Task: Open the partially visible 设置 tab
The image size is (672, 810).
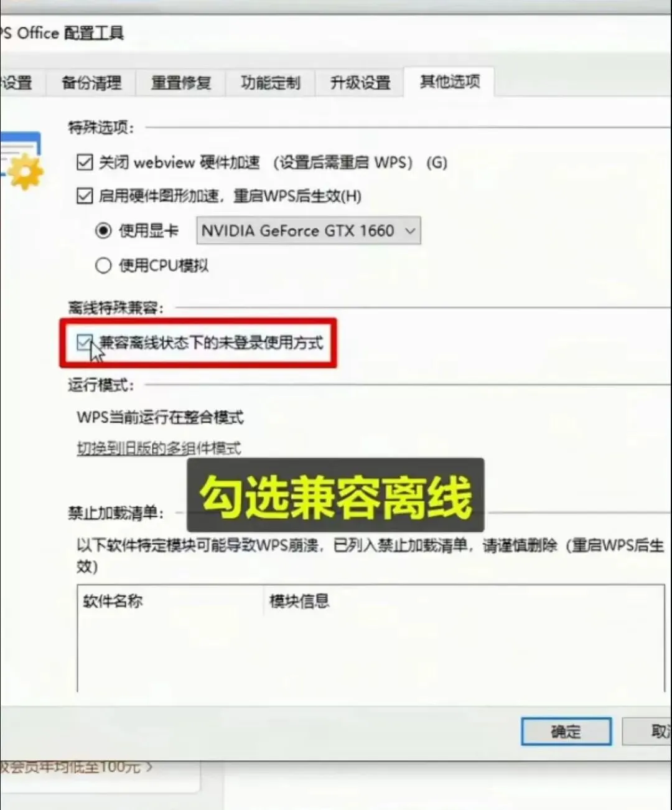Action: 19,82
